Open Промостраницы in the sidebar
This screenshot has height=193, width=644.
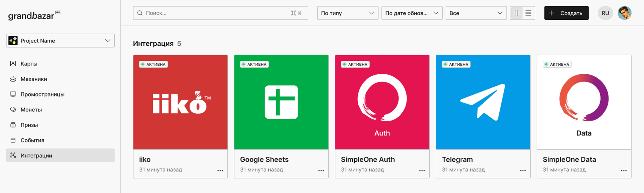(60, 94)
